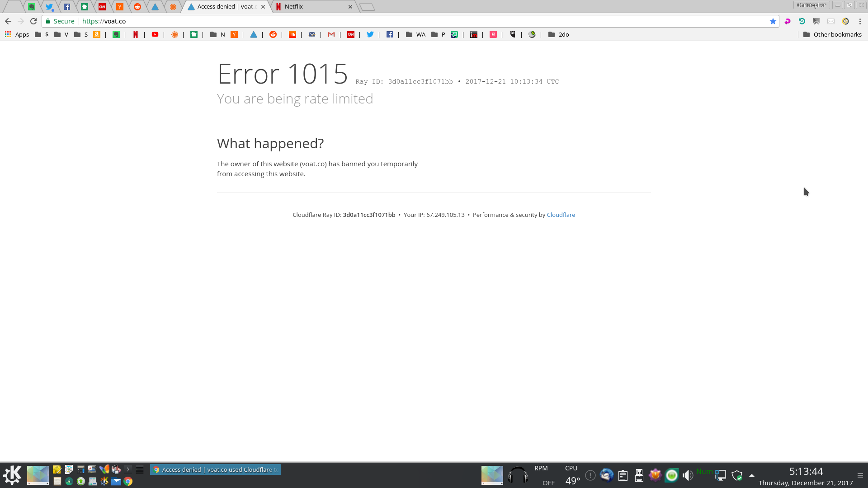This screenshot has height=488, width=868.
Task: Switch to the pinned Reddit tab
Action: [x=137, y=7]
